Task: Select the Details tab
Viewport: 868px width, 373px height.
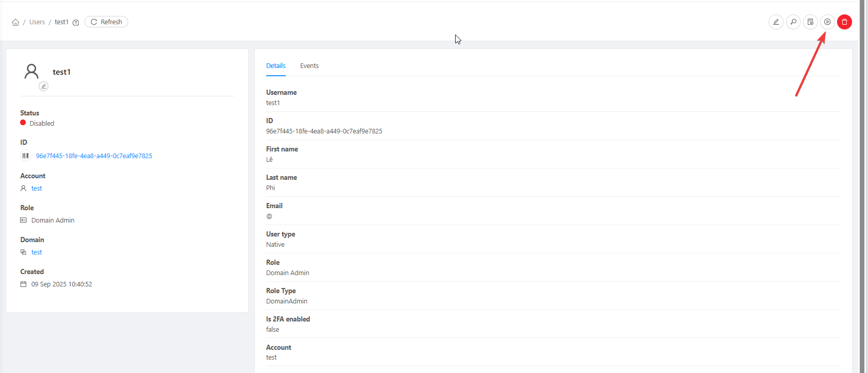Action: pos(275,66)
